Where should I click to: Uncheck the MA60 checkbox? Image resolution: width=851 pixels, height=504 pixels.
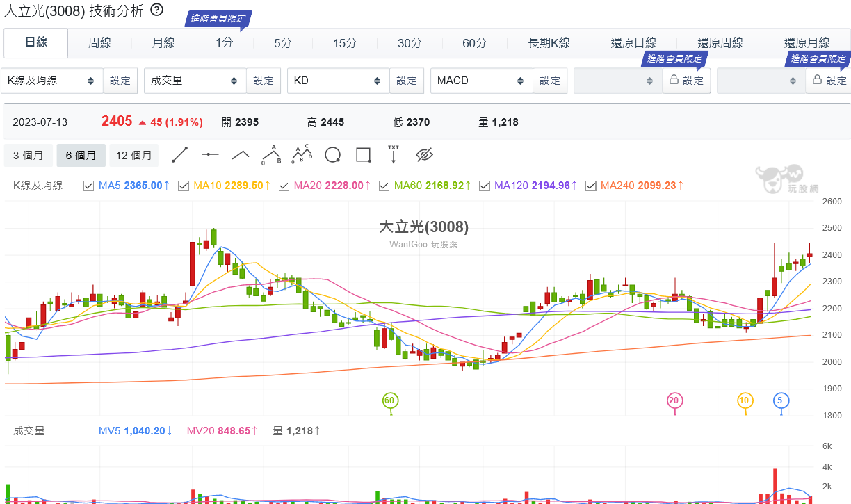(x=384, y=186)
